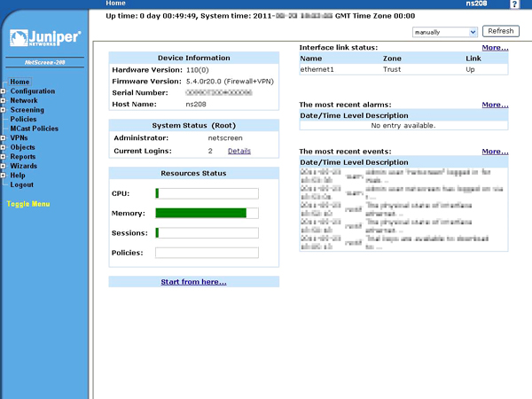Click the Start from here link
Image resolution: width=532 pixels, height=399 pixels.
(193, 282)
